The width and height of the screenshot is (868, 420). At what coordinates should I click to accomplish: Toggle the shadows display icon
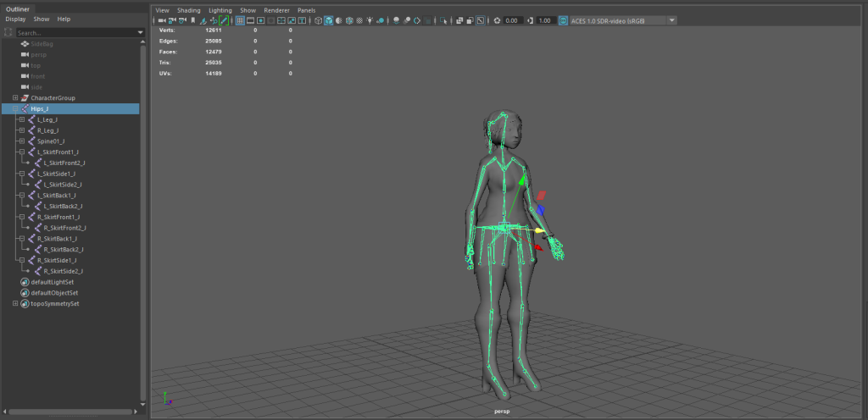380,20
